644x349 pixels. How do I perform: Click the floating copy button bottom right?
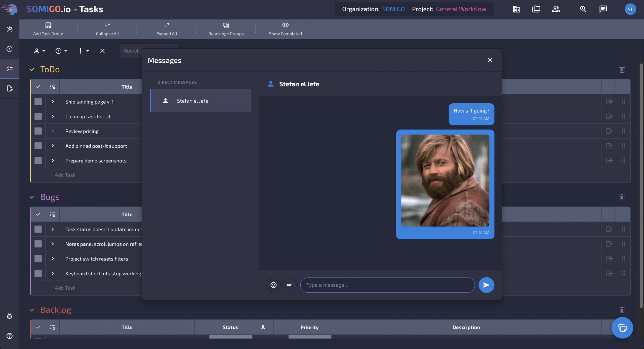point(622,328)
